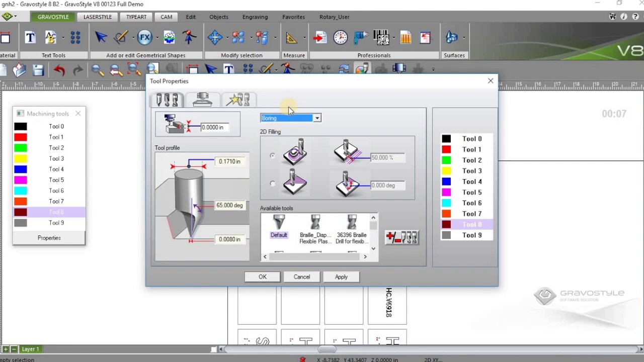This screenshot has height=362, width=644.
Task: Close the Machining tools panel
Action: click(x=78, y=114)
